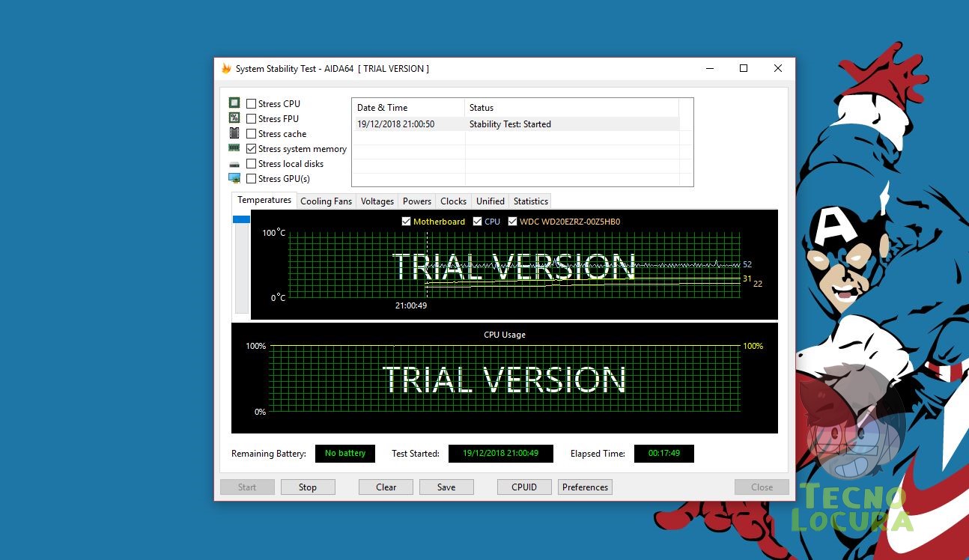
Task: Click the Clear button
Action: coord(386,487)
